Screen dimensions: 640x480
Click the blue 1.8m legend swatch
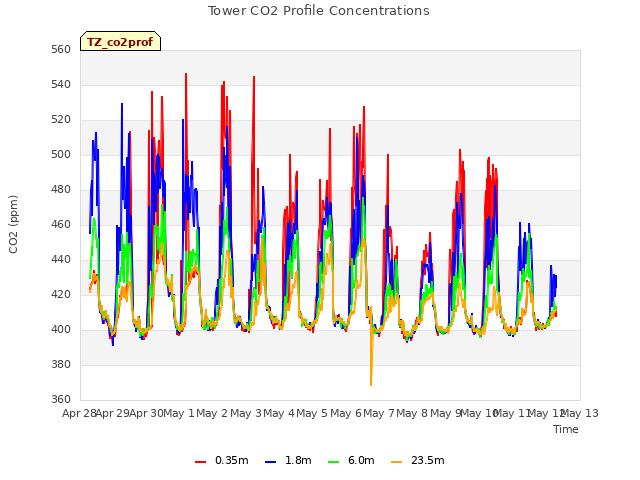[x=271, y=462]
